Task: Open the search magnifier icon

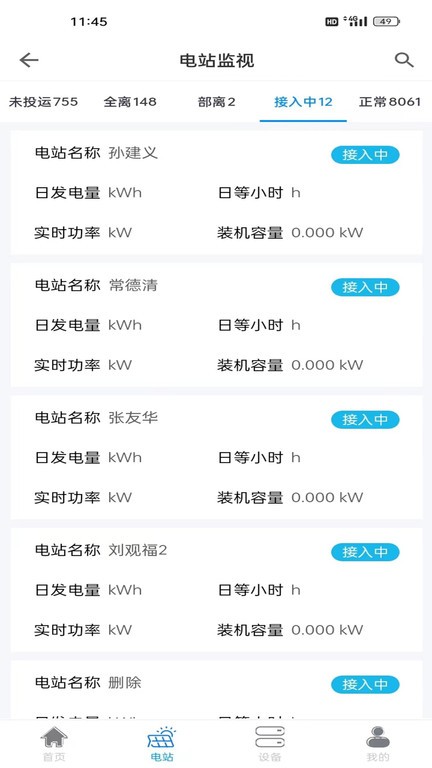Action: (x=404, y=60)
